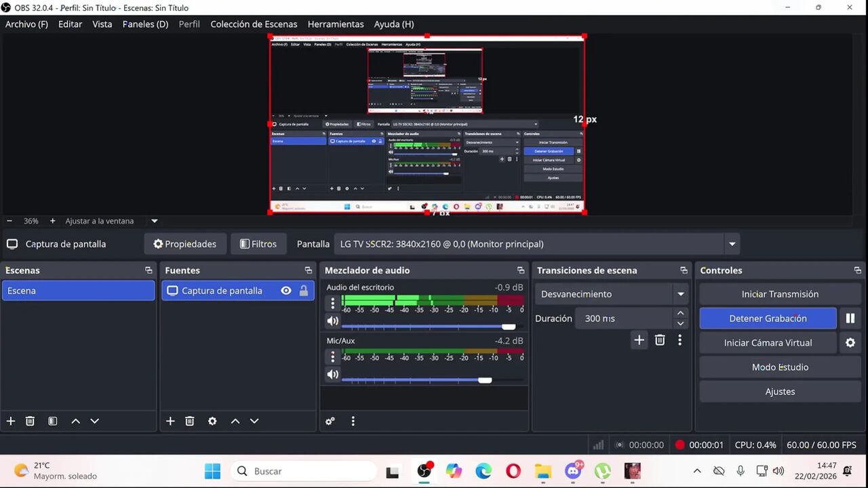Image resolution: width=868 pixels, height=488 pixels.
Task: Undock the Escenas panel
Action: (x=149, y=270)
